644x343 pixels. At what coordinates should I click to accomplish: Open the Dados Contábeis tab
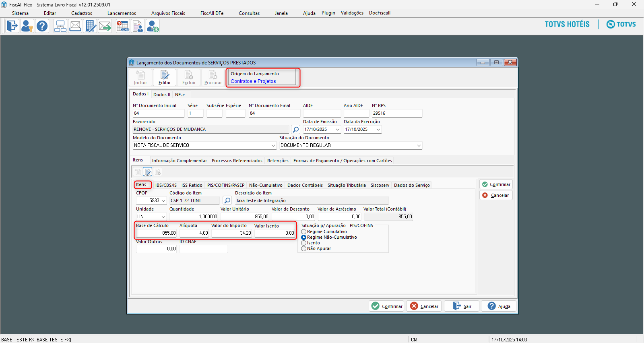coord(305,185)
